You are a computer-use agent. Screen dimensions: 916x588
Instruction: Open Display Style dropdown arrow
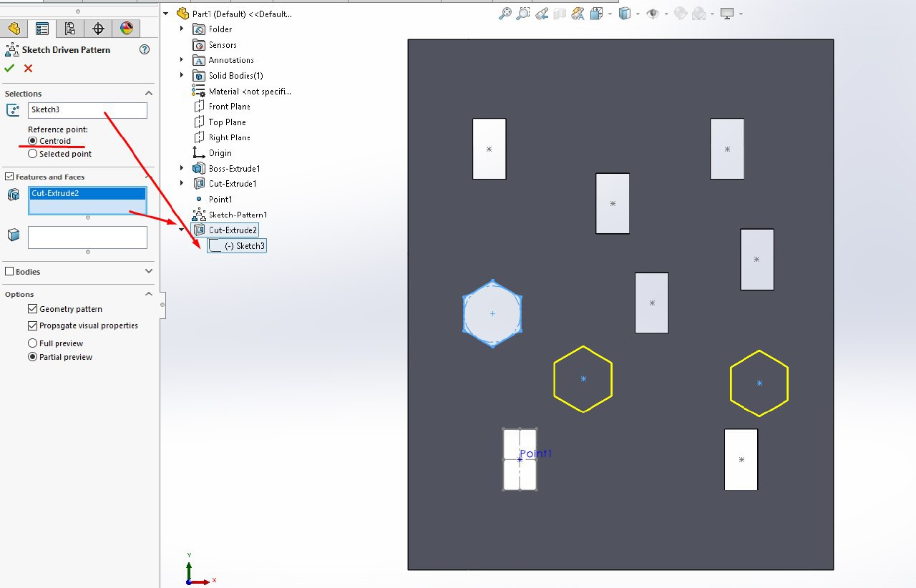point(638,14)
